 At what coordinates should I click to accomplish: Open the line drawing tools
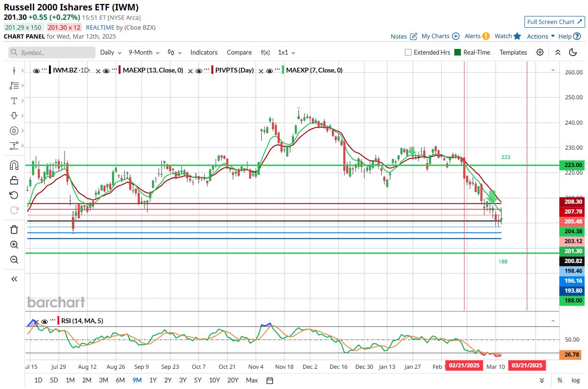14,86
